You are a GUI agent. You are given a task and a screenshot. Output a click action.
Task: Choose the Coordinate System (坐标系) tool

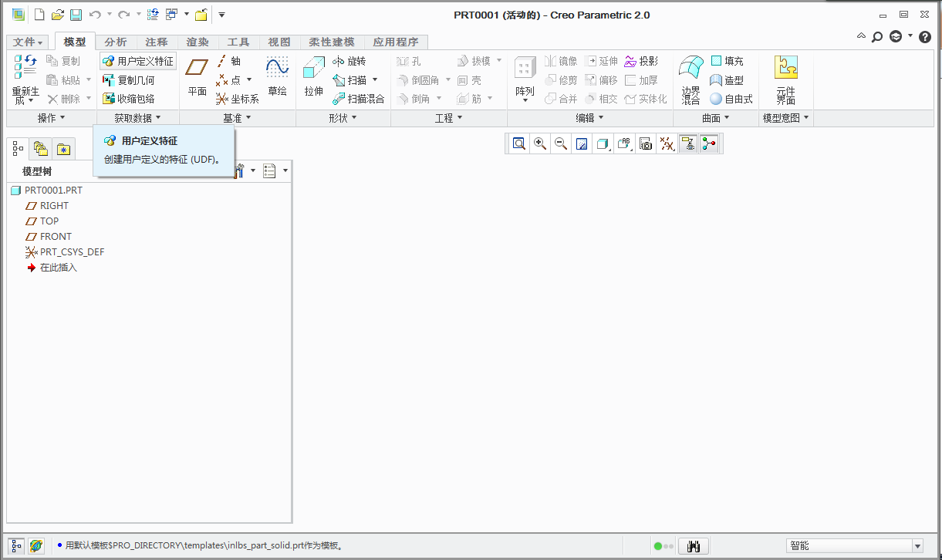pyautogui.click(x=237, y=99)
